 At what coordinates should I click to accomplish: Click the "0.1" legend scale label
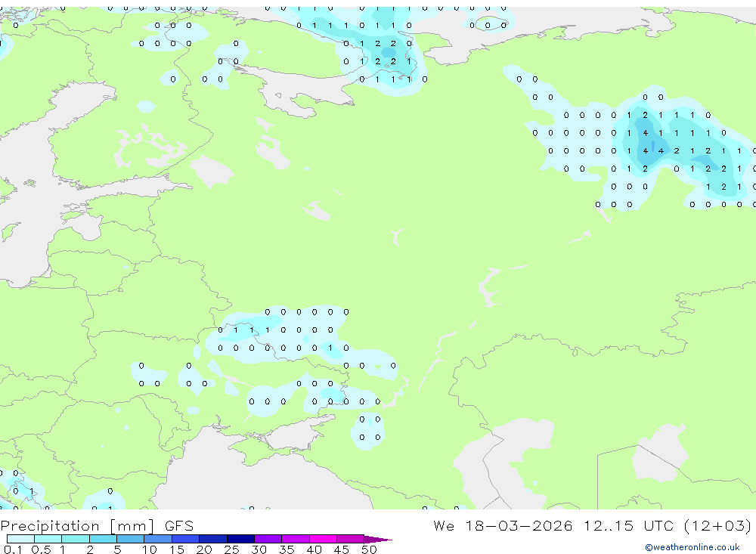tap(13, 549)
